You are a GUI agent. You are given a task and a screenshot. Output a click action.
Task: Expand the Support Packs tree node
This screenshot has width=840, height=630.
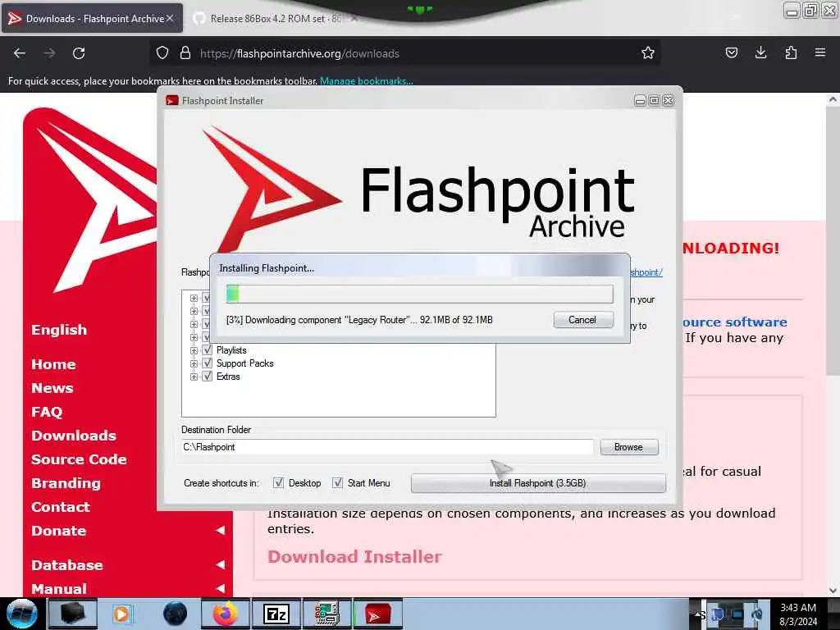[194, 363]
